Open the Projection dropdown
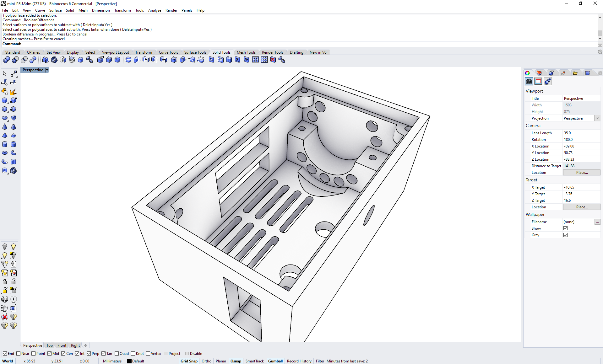 tap(597, 118)
